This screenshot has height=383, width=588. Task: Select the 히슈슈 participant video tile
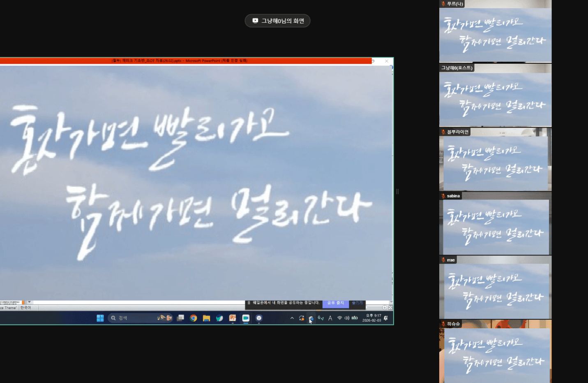496,352
